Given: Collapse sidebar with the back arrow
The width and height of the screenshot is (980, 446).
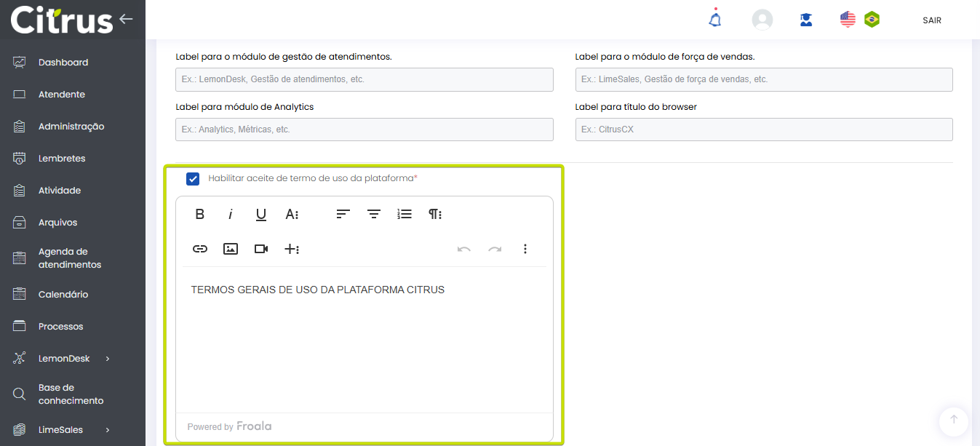Looking at the screenshot, I should 127,19.
